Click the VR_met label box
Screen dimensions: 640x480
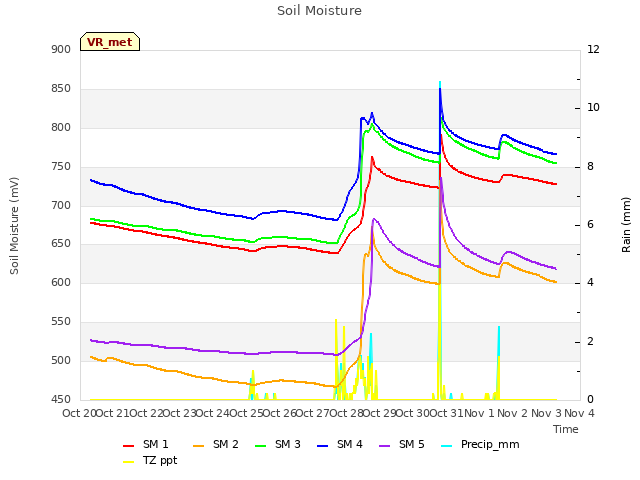(110, 42)
